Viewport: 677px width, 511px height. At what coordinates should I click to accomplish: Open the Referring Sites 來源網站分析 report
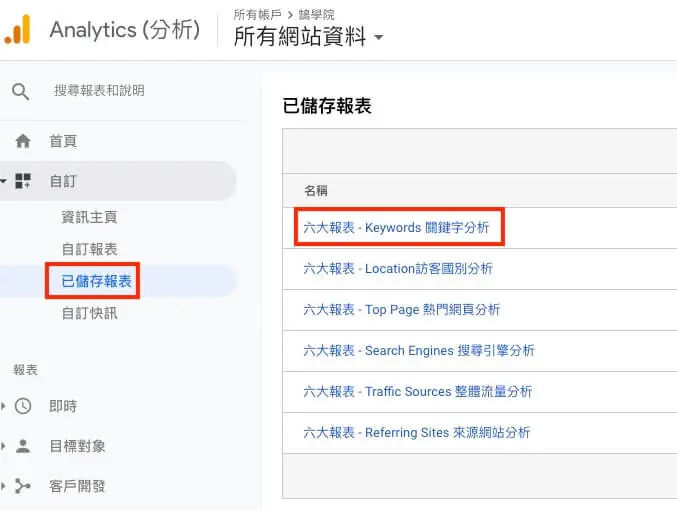pyautogui.click(x=417, y=432)
